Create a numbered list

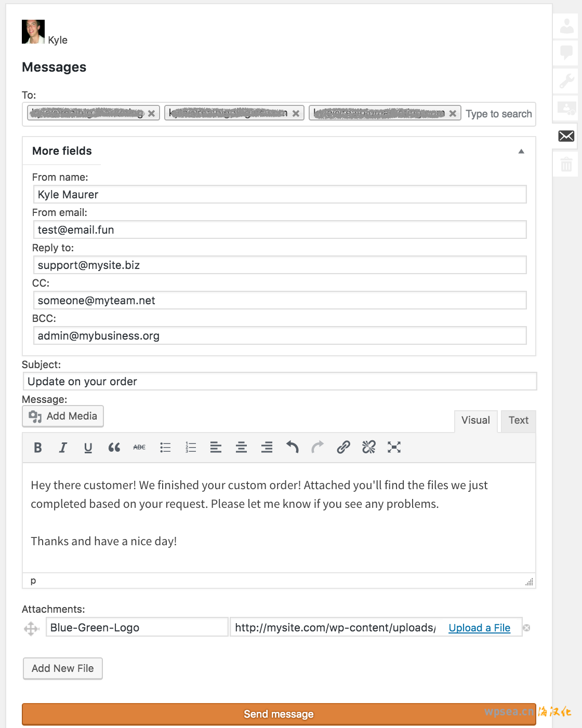(x=191, y=448)
